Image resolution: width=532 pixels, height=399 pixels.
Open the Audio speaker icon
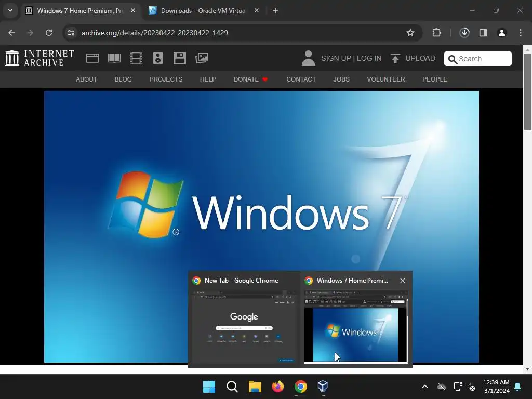(158, 58)
